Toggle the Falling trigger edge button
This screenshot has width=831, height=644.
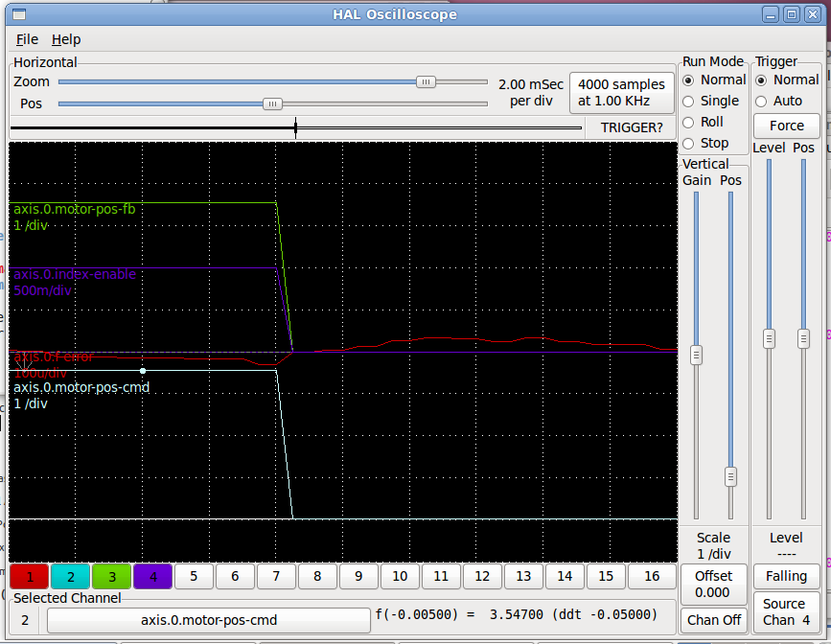(787, 576)
